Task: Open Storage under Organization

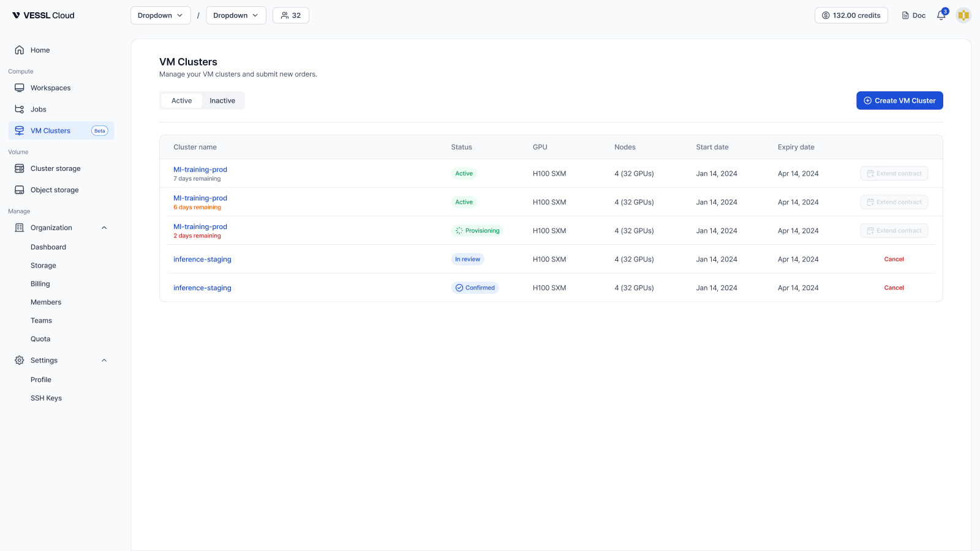Action: pos(43,266)
